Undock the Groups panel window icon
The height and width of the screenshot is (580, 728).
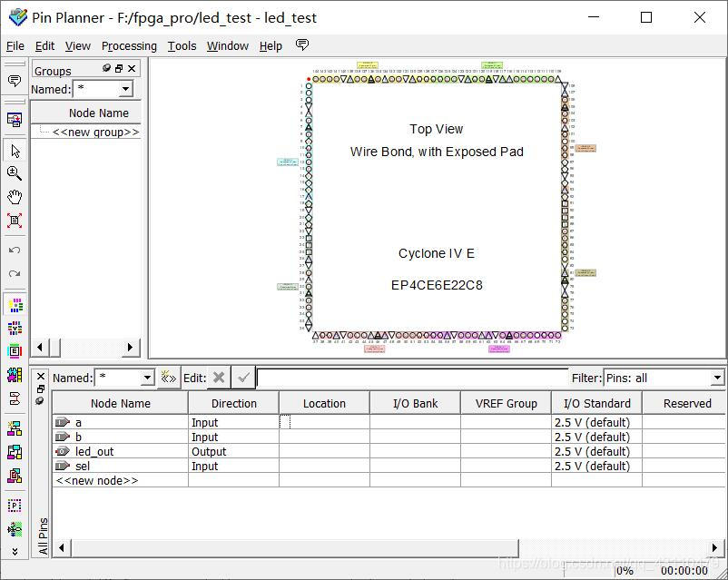pyautogui.click(x=119, y=68)
